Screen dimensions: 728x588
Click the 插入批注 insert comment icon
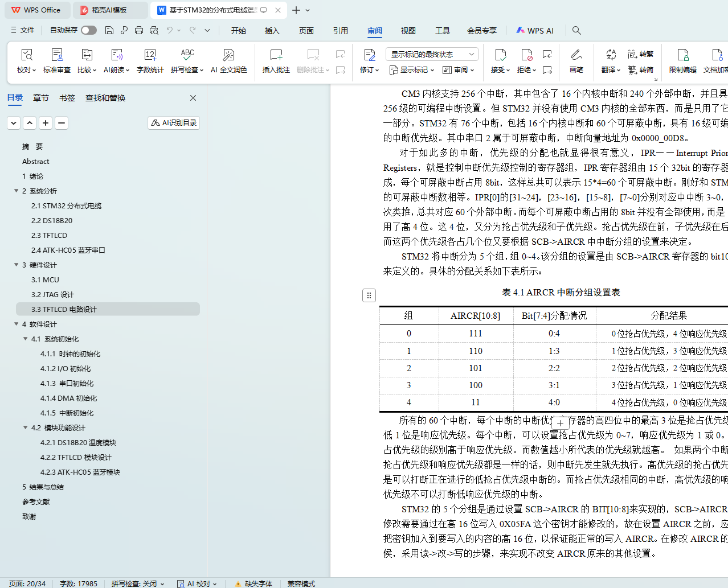276,55
